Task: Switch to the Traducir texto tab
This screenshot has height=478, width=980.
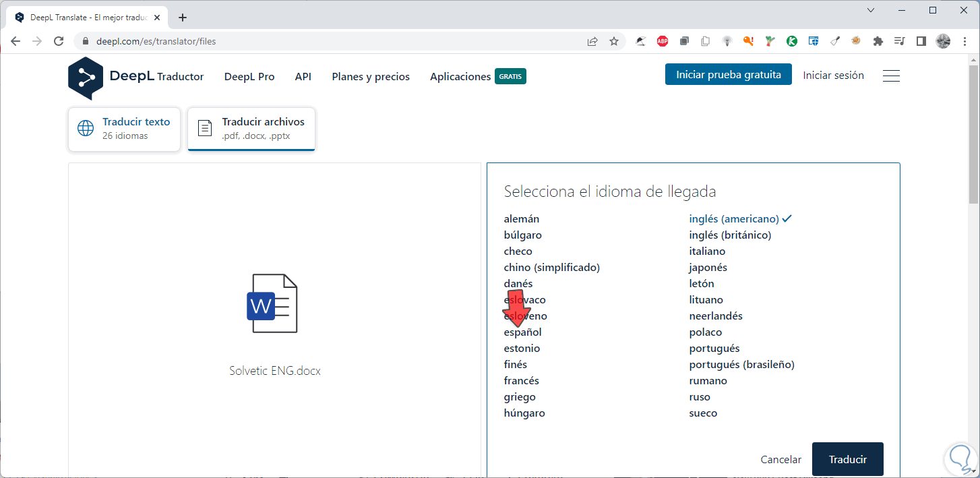Action: (x=125, y=129)
